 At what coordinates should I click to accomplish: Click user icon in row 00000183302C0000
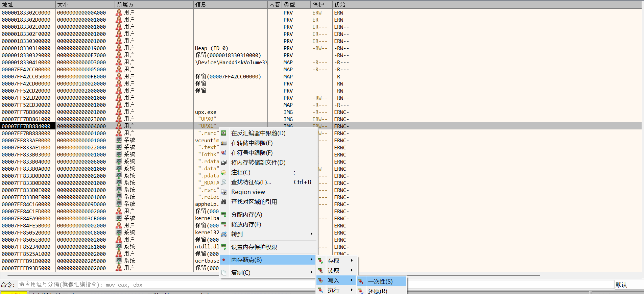(x=119, y=13)
